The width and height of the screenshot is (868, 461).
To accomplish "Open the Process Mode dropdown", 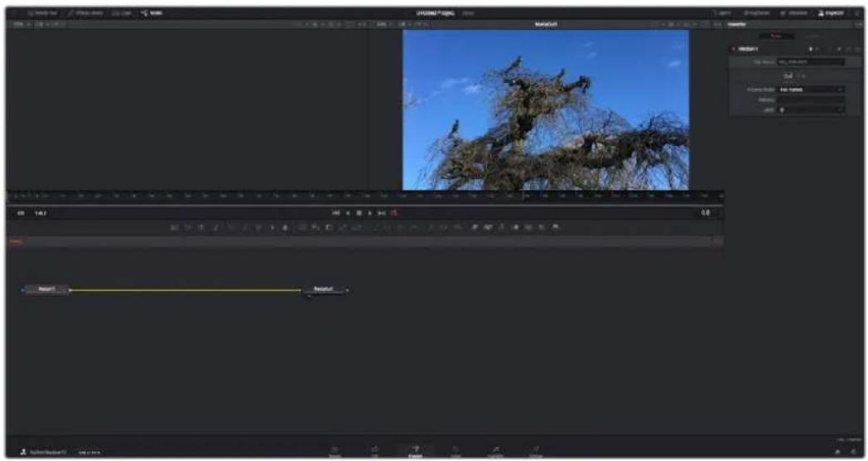I will point(811,90).
